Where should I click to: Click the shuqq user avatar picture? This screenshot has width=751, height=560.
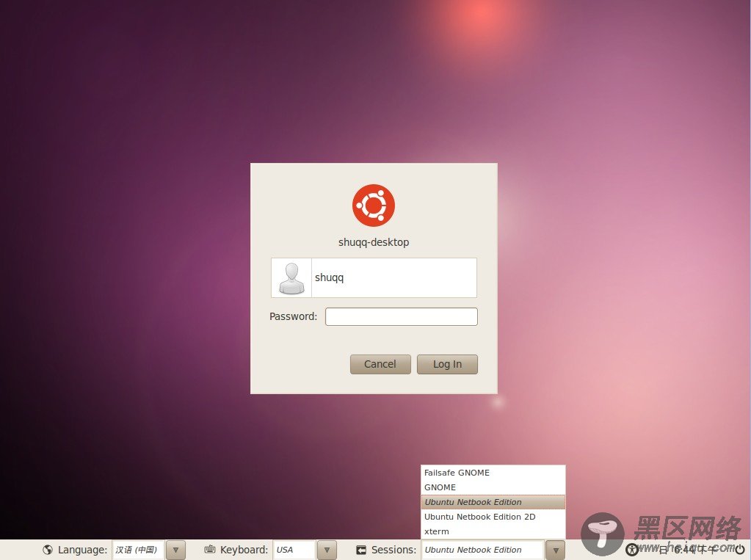click(x=291, y=278)
